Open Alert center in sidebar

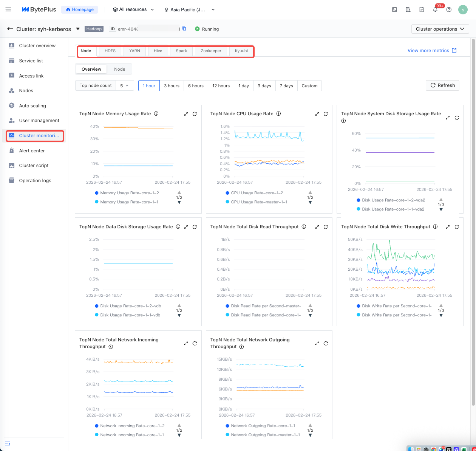point(32,150)
